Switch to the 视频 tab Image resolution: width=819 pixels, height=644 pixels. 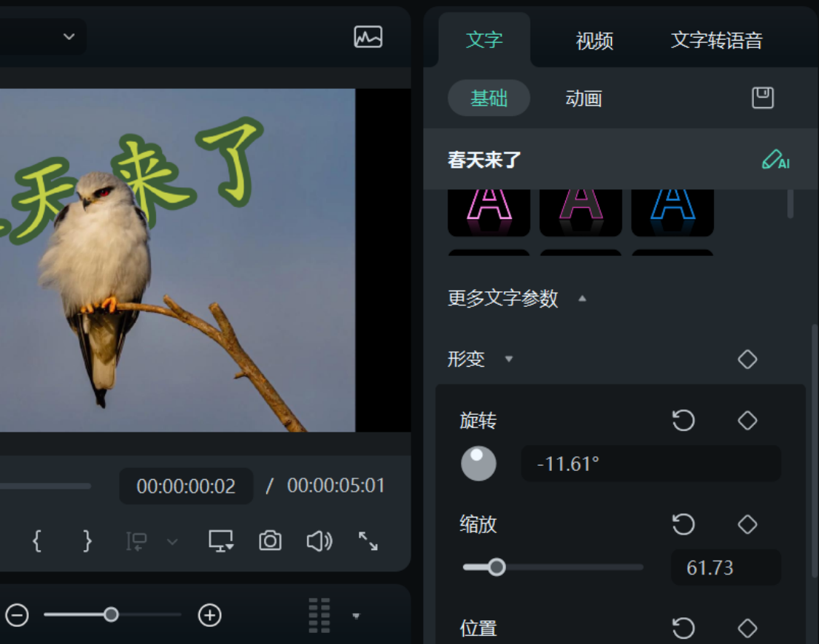click(x=593, y=41)
